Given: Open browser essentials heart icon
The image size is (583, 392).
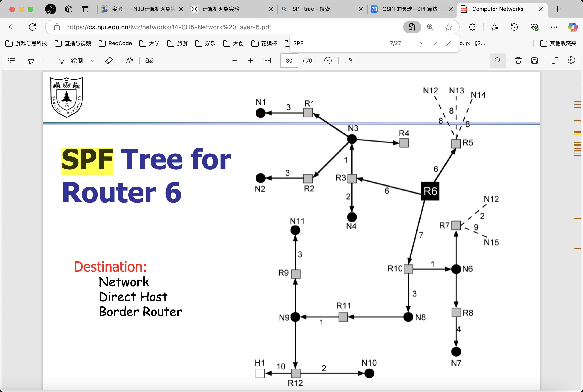Looking at the screenshot, I should (534, 27).
